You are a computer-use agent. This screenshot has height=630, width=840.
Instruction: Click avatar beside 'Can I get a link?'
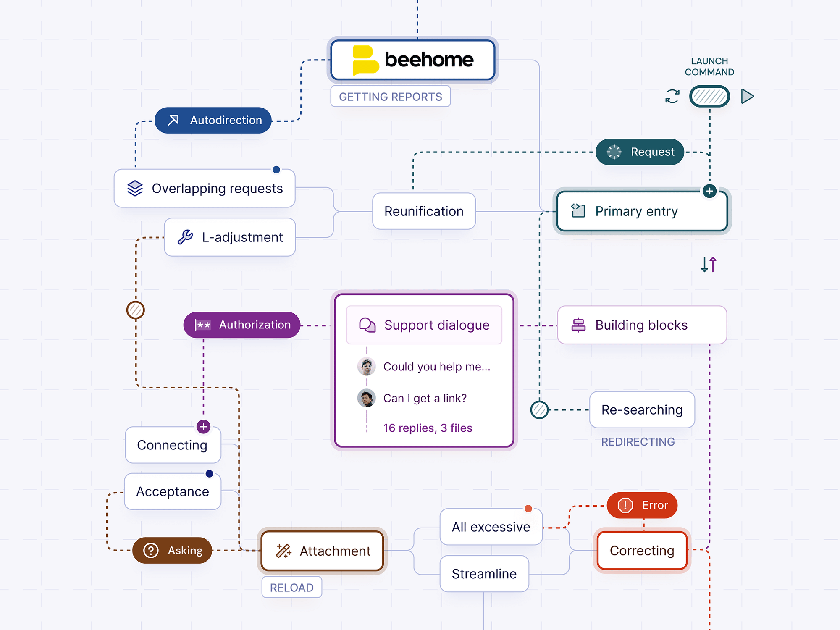[366, 398]
